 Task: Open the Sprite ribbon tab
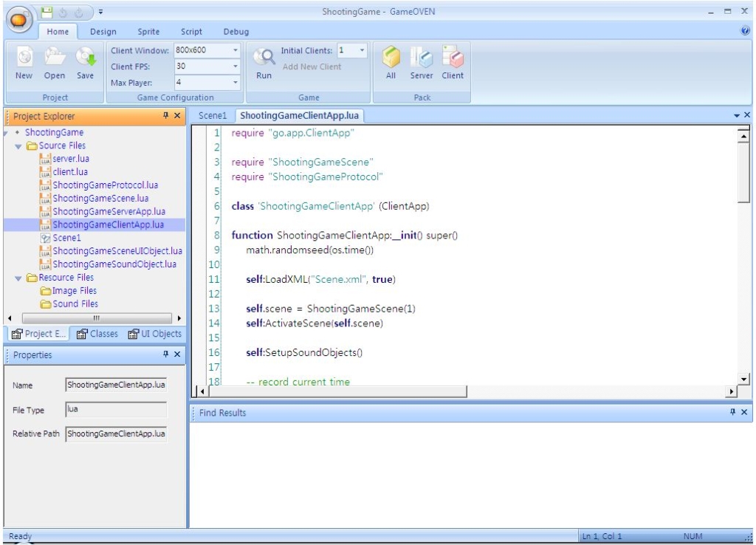click(x=148, y=32)
